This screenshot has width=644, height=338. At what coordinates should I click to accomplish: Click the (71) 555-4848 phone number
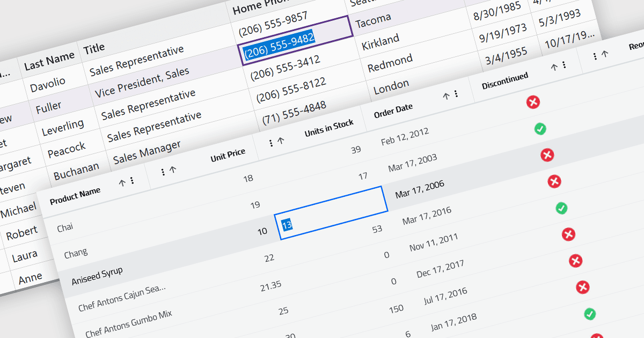(294, 114)
